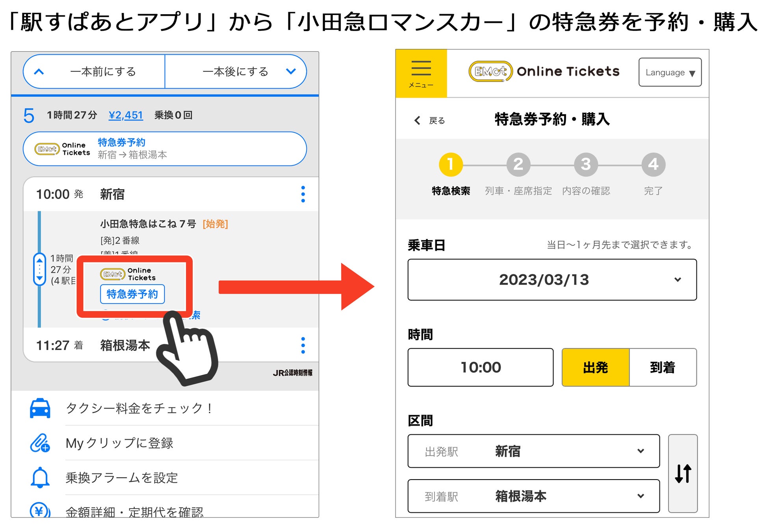Select 出発 departure time mode
The height and width of the screenshot is (532, 767).
595,367
